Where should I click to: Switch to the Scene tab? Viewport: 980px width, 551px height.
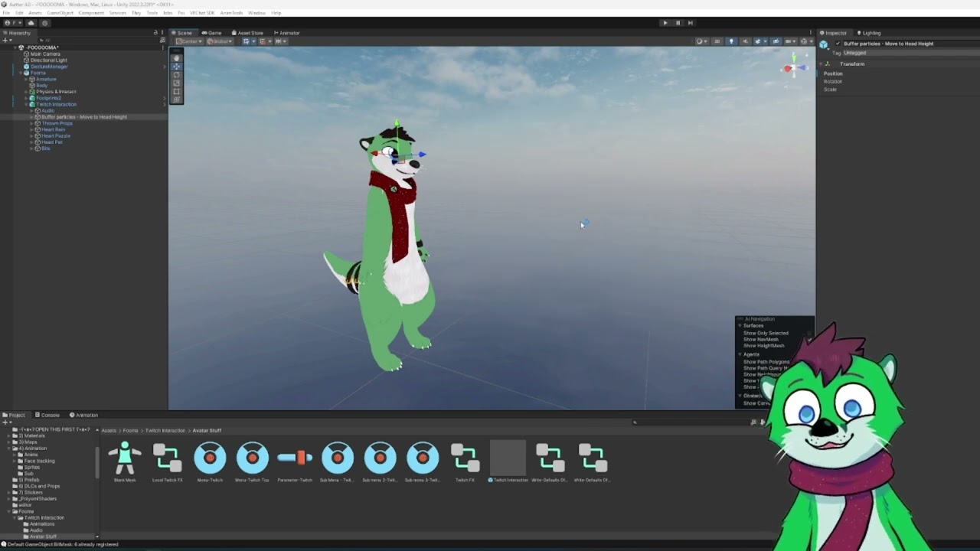pyautogui.click(x=182, y=33)
